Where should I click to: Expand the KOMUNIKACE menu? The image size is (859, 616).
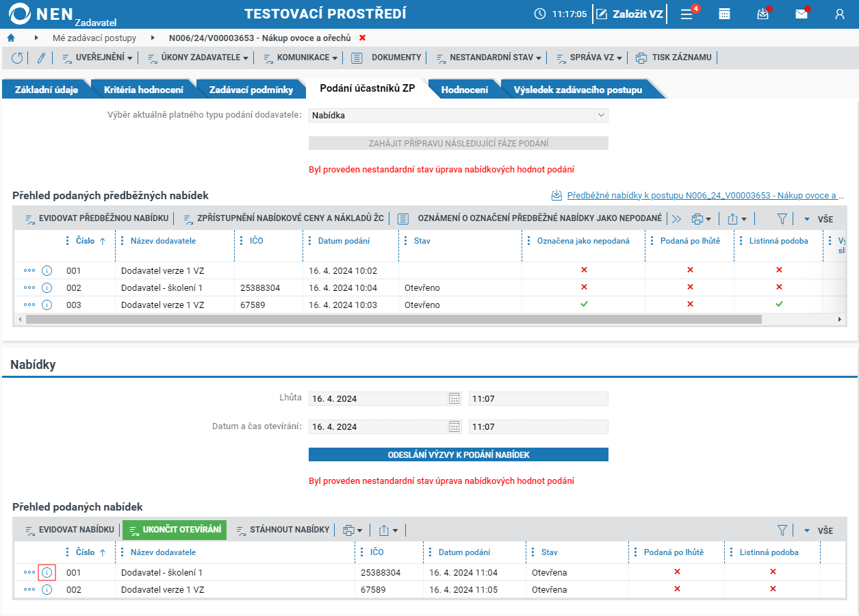tap(300, 58)
